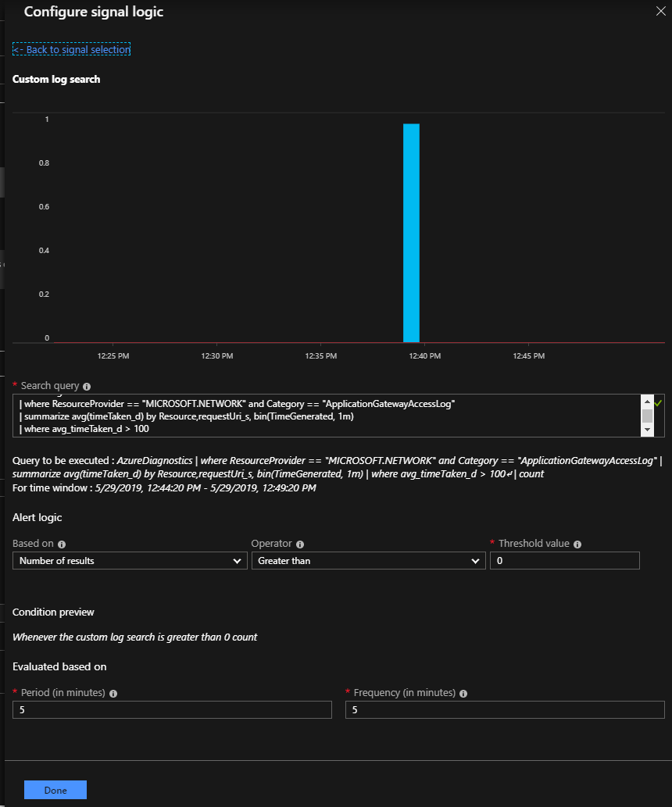Click the Threshold value info icon
This screenshot has height=807, width=672.
[x=577, y=545]
